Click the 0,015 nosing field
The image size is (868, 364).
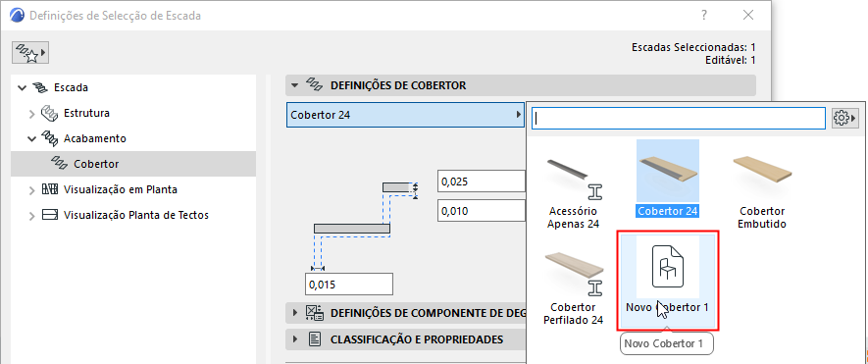[349, 285]
